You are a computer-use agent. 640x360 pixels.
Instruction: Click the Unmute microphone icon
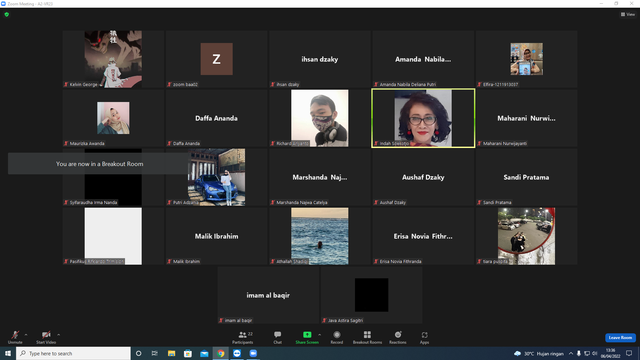pos(15,335)
